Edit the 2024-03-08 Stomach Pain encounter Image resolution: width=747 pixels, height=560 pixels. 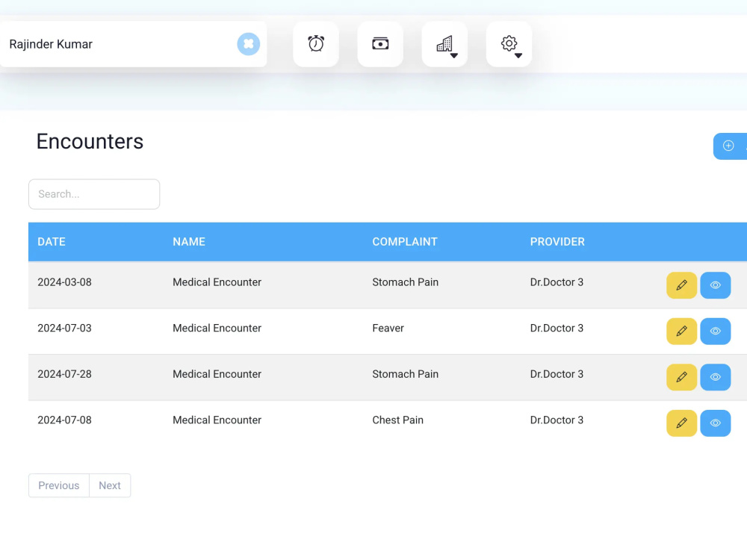click(x=682, y=285)
